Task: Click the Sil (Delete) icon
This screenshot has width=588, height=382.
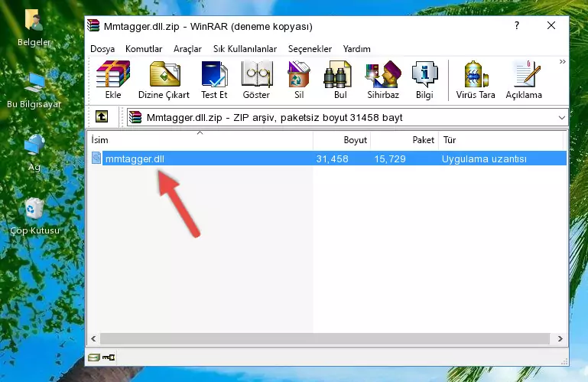Action: click(299, 80)
